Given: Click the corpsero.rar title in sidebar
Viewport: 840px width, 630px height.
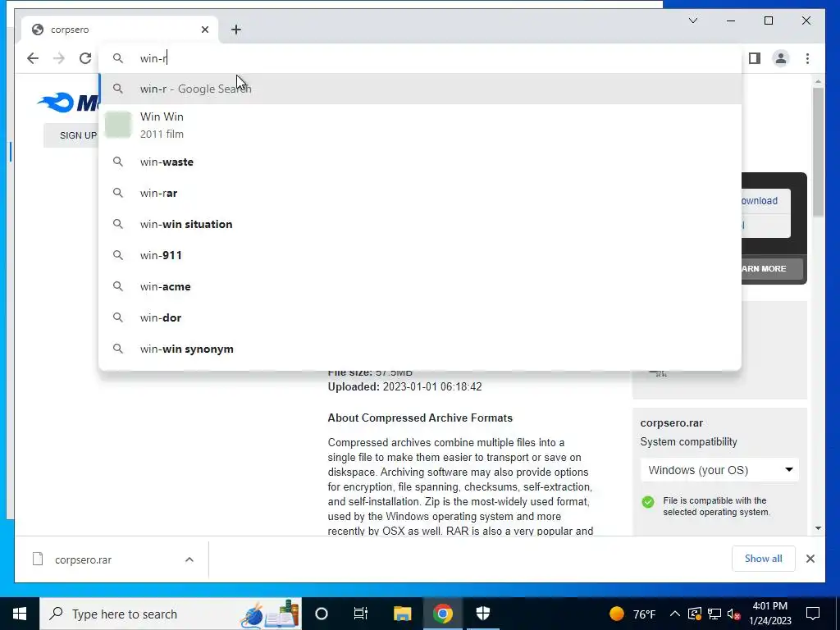Looking at the screenshot, I should coord(671,422).
